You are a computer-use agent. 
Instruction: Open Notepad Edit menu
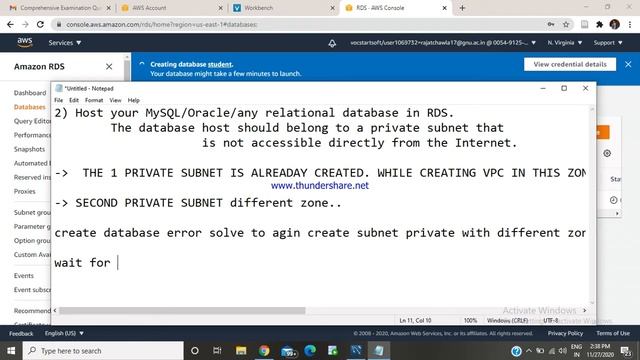[74, 100]
